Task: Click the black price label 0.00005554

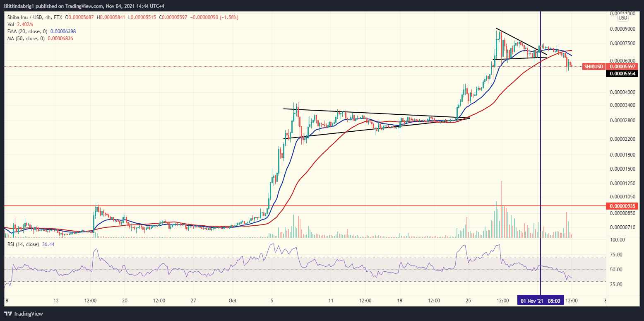Action: click(623, 73)
